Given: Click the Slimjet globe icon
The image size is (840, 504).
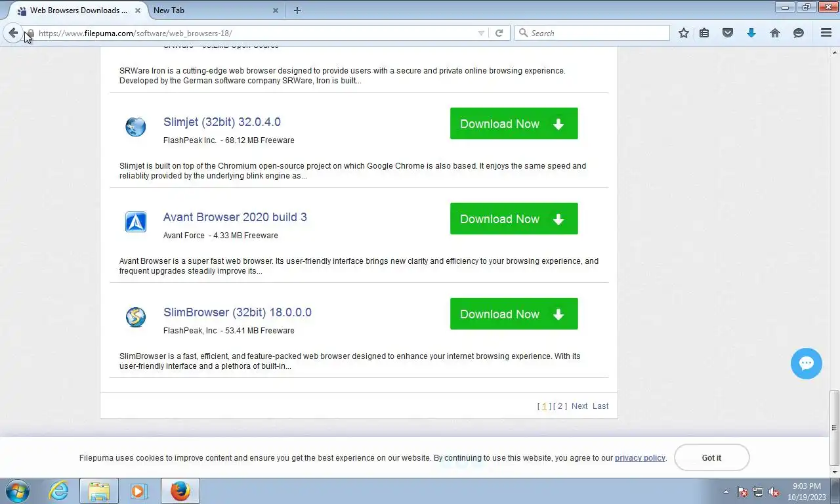Looking at the screenshot, I should 136,126.
